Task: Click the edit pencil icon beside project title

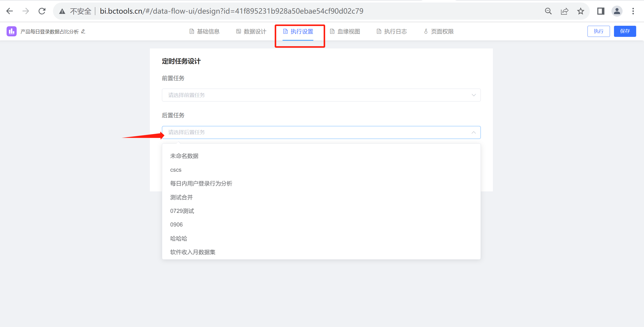Action: coord(83,31)
